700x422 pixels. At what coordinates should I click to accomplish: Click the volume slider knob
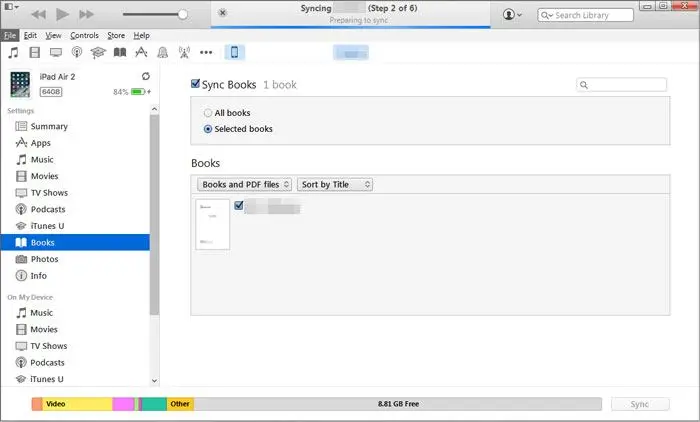point(183,14)
